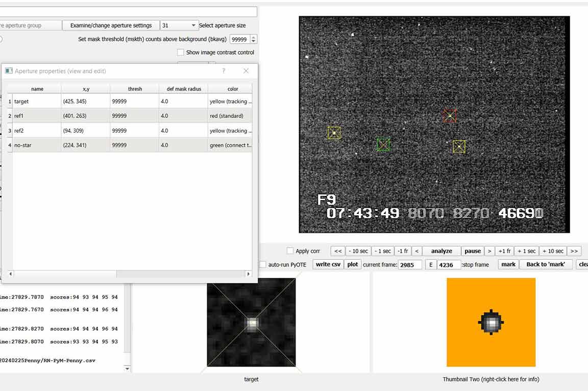Click the '+ 10 sec' button
Image resolution: width=588 pixels, height=391 pixels.
tap(553, 251)
